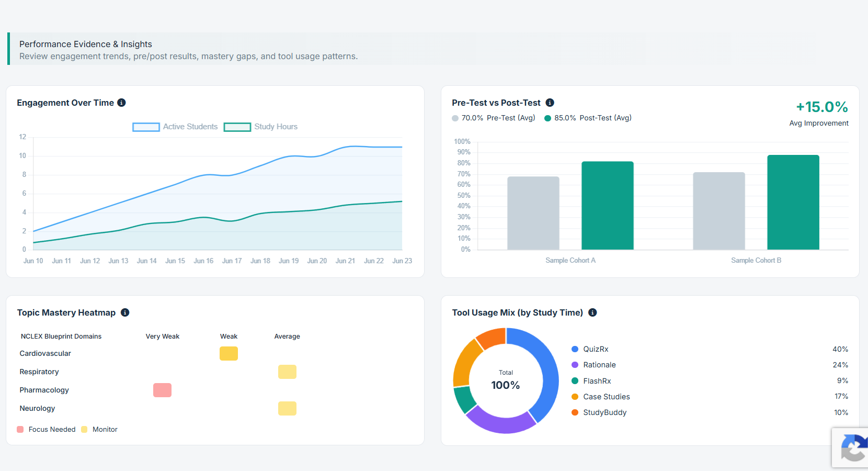Click the "Very Weak" column header
868x471 pixels.
coord(163,337)
